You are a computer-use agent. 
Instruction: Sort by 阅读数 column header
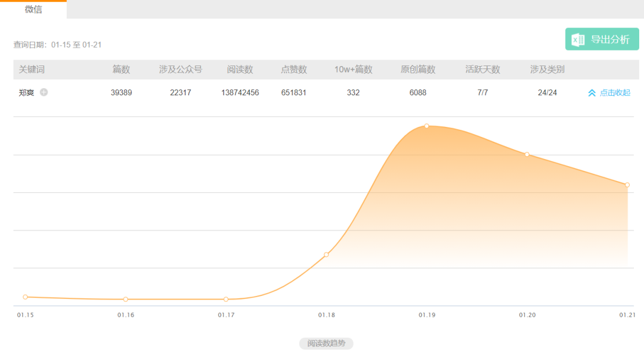point(240,70)
